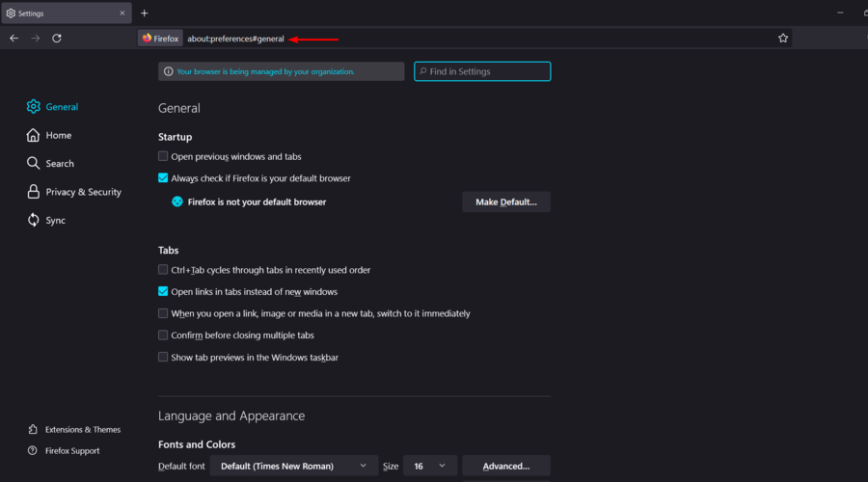Uncheck Always check if Firefox is default browser

coord(163,177)
